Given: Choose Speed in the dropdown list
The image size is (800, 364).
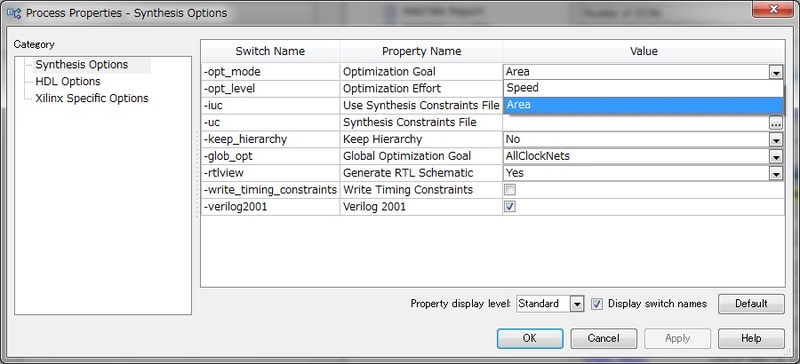Looking at the screenshot, I should [643, 88].
